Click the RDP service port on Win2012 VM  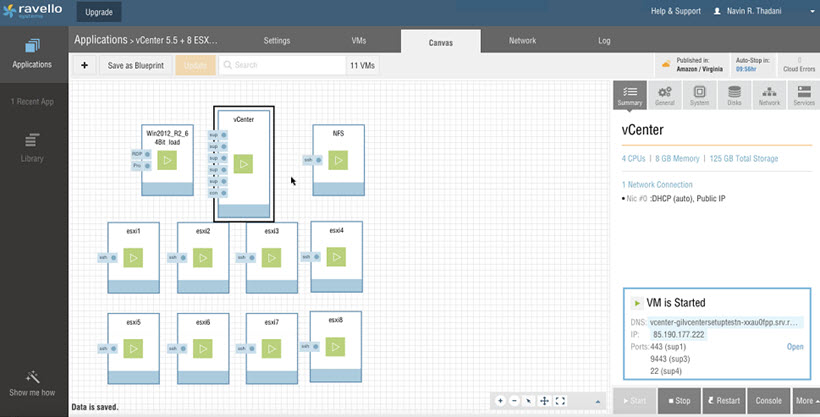point(141,154)
